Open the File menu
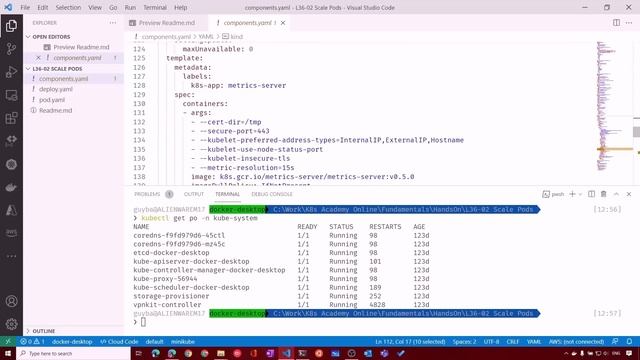Screen dimensions: 640x360 [x=25, y=7]
